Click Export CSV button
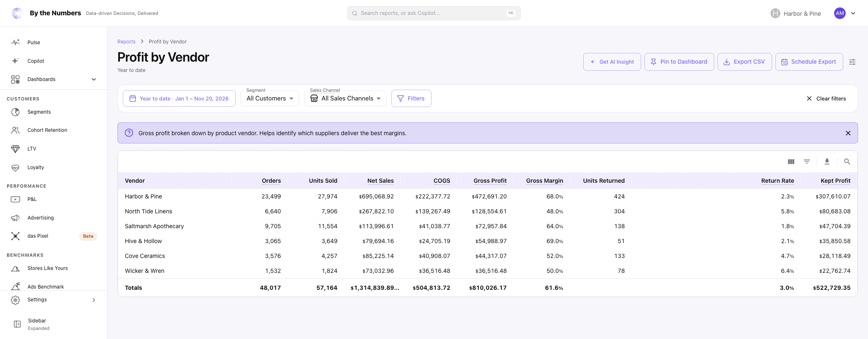868x339 pixels. coord(745,62)
